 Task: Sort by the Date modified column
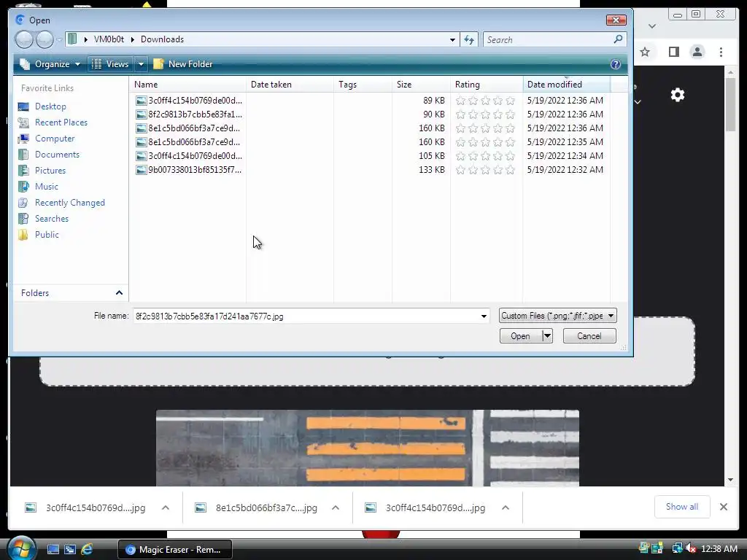(x=566, y=85)
